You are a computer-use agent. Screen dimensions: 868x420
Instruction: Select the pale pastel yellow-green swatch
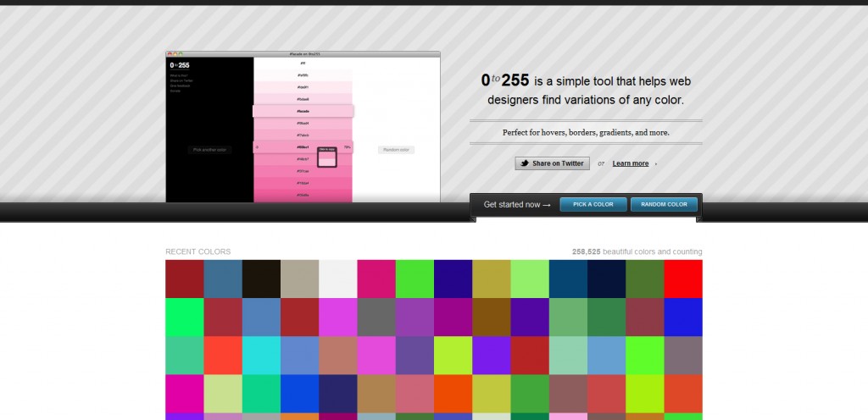pyautogui.click(x=223, y=394)
